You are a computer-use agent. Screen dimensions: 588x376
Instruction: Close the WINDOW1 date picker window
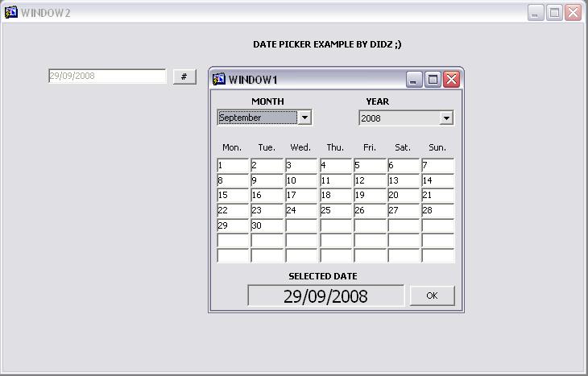pos(451,79)
